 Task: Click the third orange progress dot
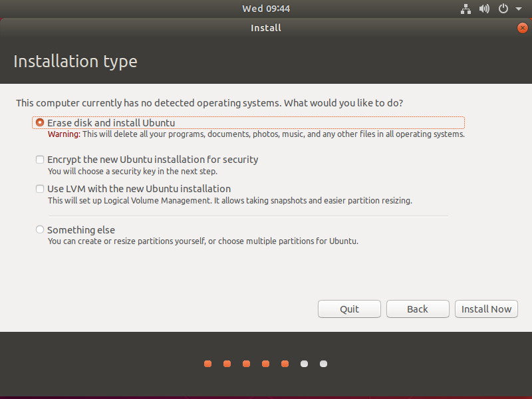coord(246,364)
